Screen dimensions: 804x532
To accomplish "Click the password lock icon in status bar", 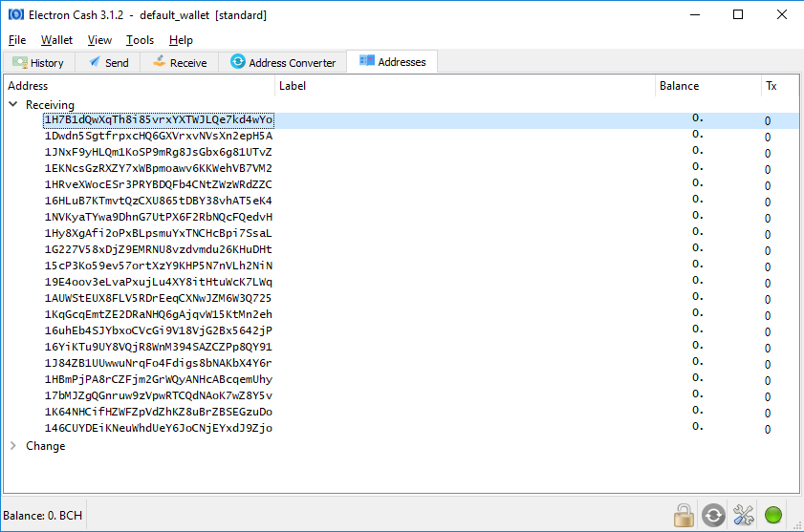I will [x=684, y=515].
